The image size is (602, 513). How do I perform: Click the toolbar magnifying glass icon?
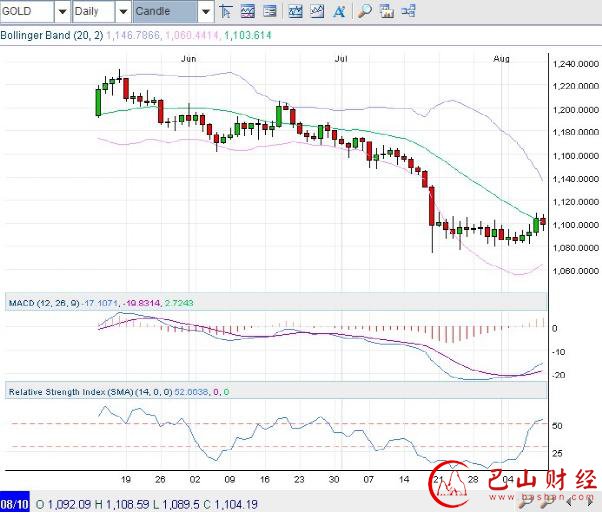[x=364, y=11]
